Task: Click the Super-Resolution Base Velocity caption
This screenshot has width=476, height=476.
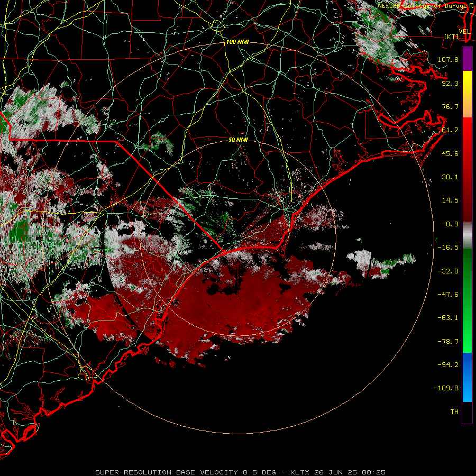Action: [241, 472]
